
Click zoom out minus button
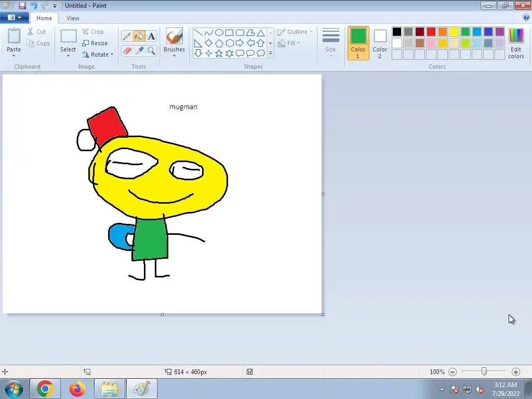click(453, 372)
